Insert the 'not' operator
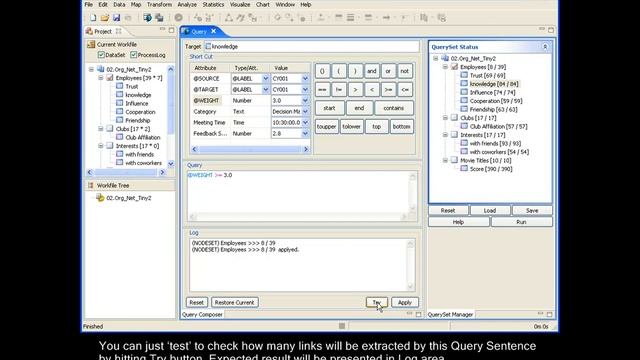Viewport: 640px width, 360px height. point(404,71)
